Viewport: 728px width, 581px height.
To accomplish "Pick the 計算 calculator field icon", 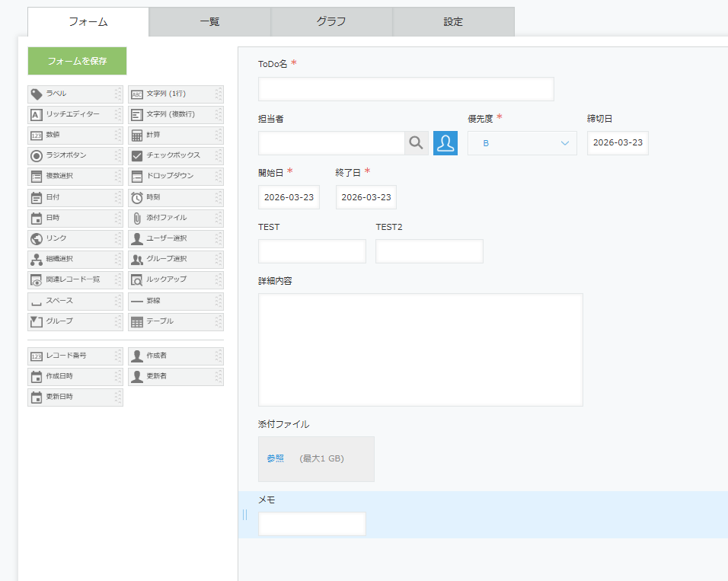I will pos(137,136).
